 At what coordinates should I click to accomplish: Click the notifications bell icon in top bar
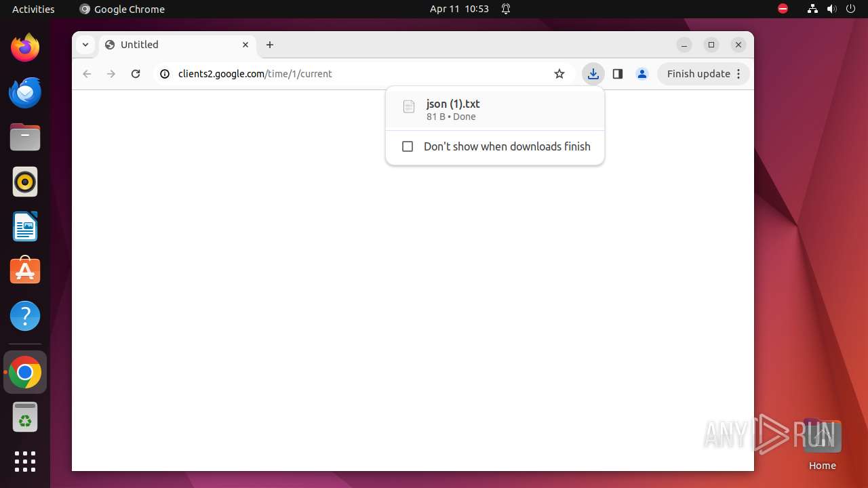pyautogui.click(x=506, y=9)
